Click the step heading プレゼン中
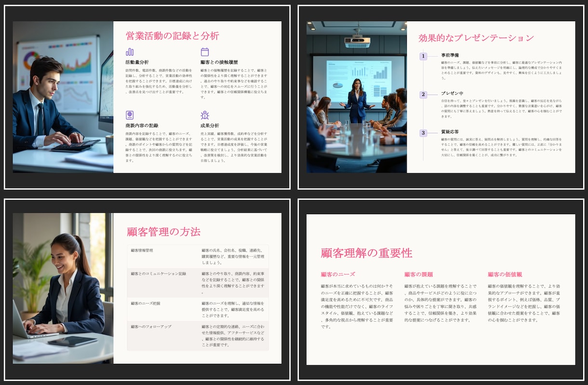Image resolution: width=588 pixels, height=385 pixels. coord(452,93)
